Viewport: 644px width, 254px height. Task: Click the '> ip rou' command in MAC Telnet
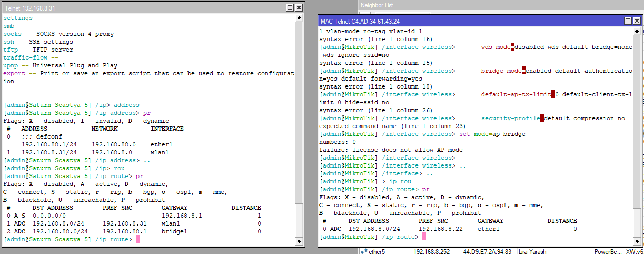(x=397, y=181)
